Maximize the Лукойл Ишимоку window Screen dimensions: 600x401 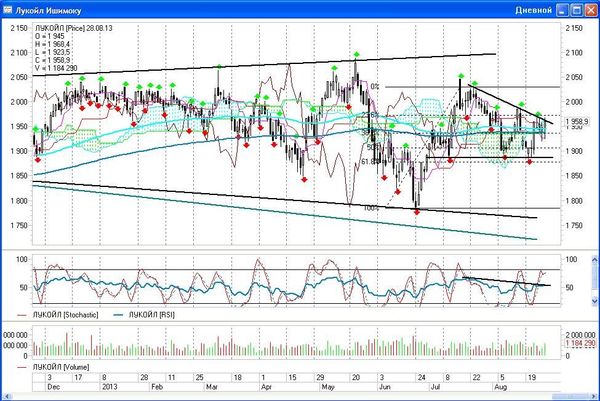coord(577,10)
